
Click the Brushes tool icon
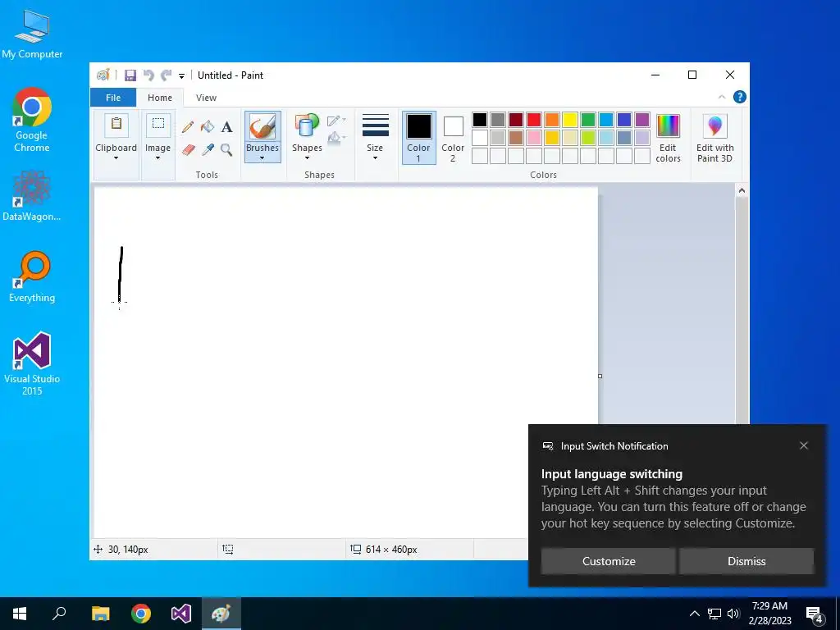pos(262,126)
